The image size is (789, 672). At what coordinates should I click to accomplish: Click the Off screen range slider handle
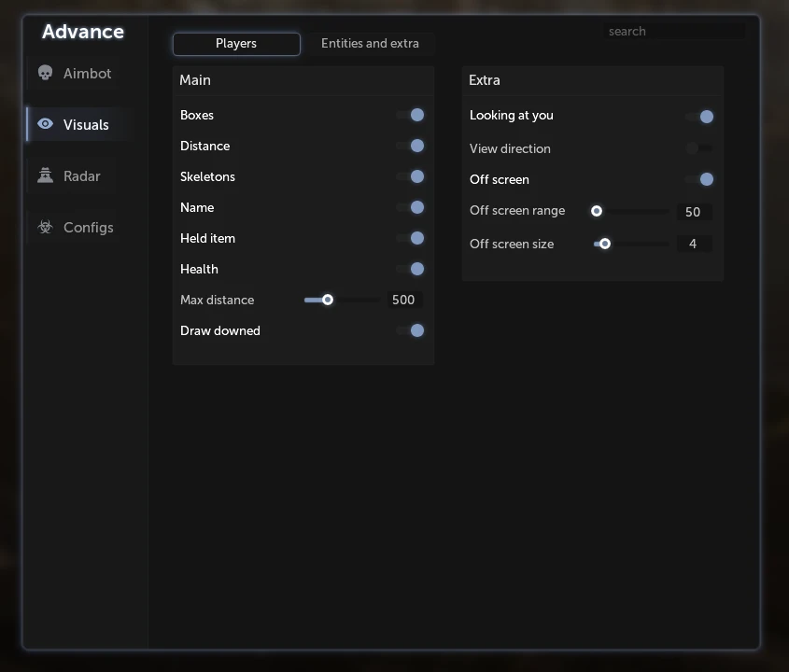597,211
